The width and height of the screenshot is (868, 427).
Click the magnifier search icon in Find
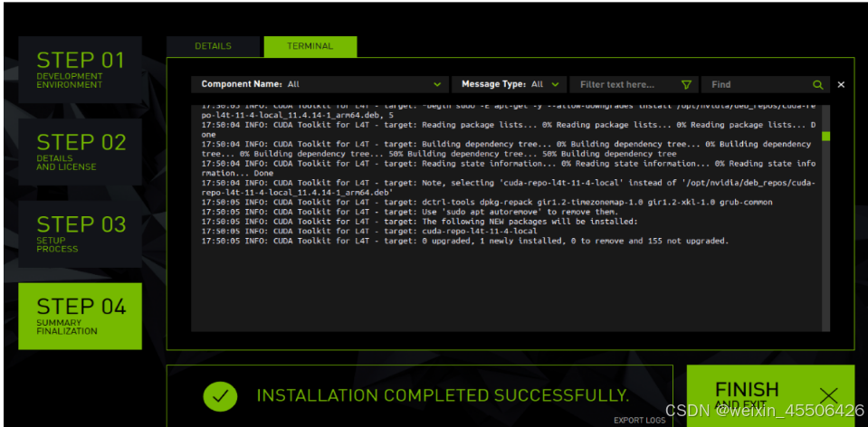click(817, 85)
